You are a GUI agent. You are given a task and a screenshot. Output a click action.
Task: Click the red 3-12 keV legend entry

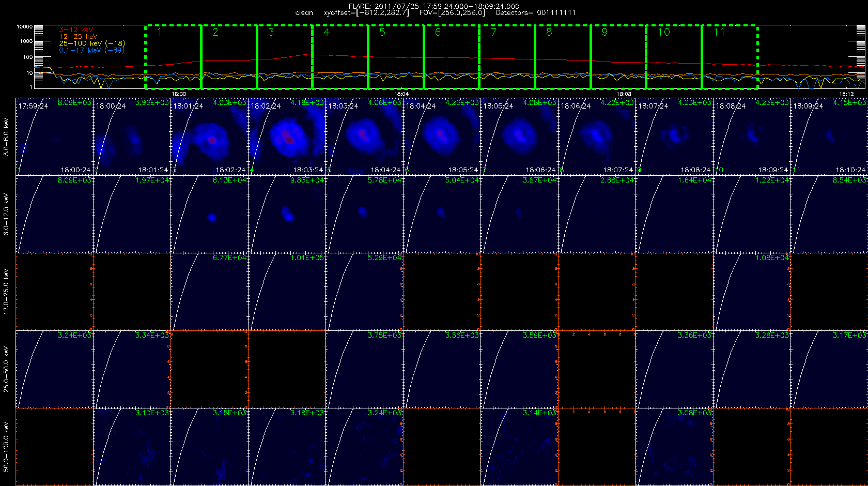tap(76, 30)
